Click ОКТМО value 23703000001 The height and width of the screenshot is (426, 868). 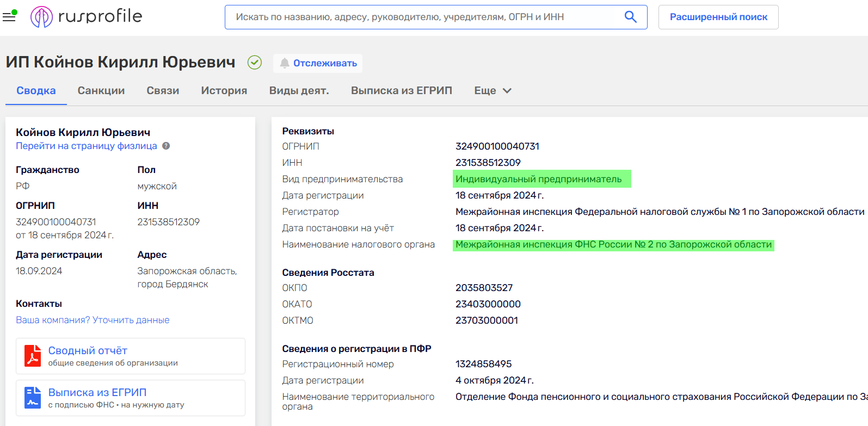point(487,320)
